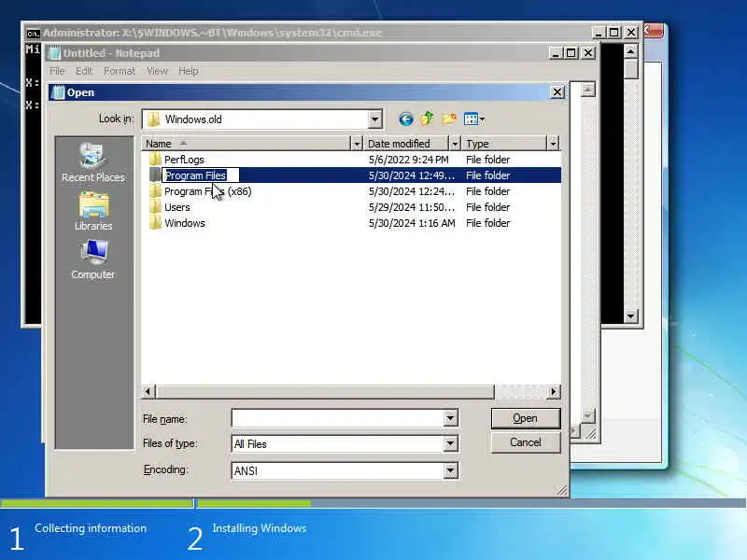Click Users row File folder type text
This screenshot has height=560, width=747.
[x=487, y=207]
